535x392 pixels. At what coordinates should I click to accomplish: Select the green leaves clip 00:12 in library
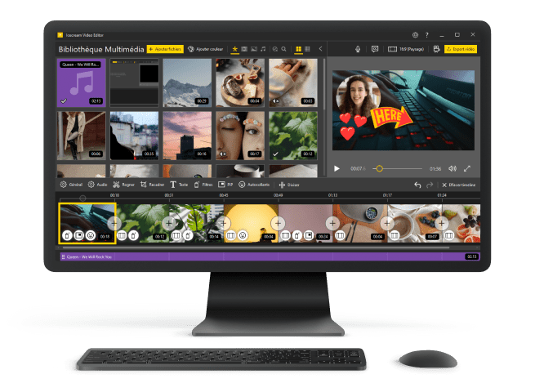click(293, 136)
